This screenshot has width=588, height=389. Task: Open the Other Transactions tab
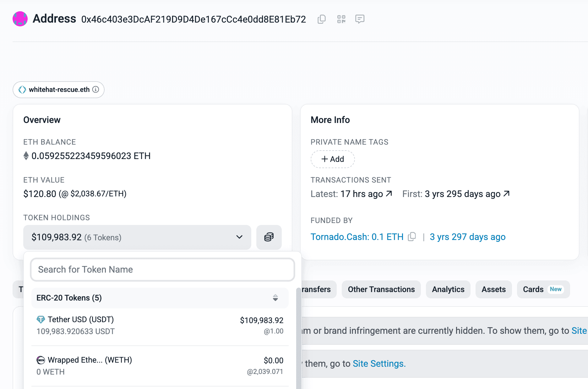(381, 289)
